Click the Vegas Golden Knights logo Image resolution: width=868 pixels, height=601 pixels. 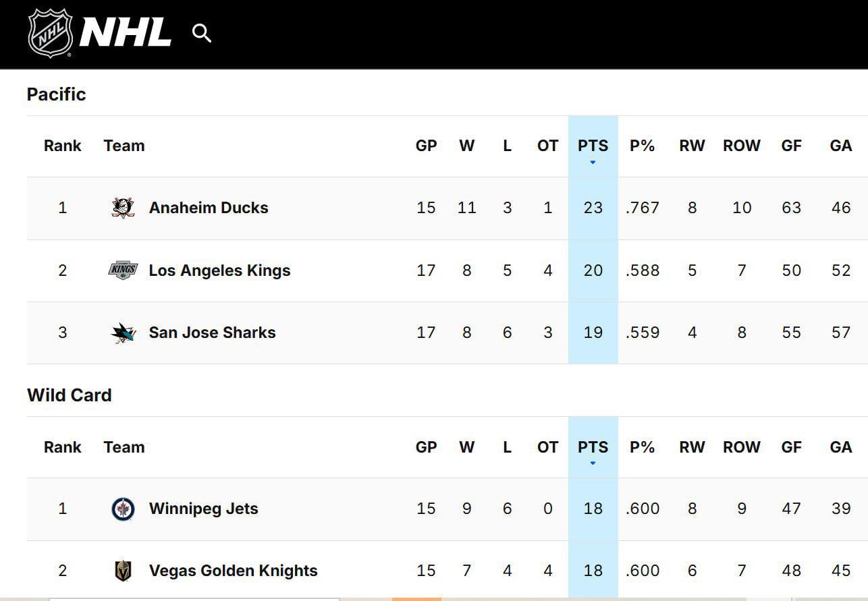[123, 571]
